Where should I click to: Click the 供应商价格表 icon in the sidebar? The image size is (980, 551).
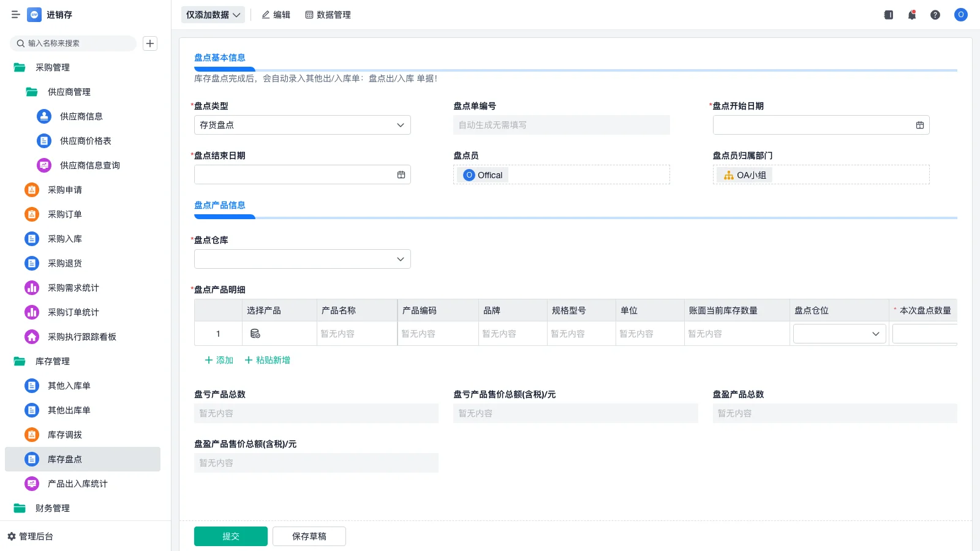click(44, 141)
